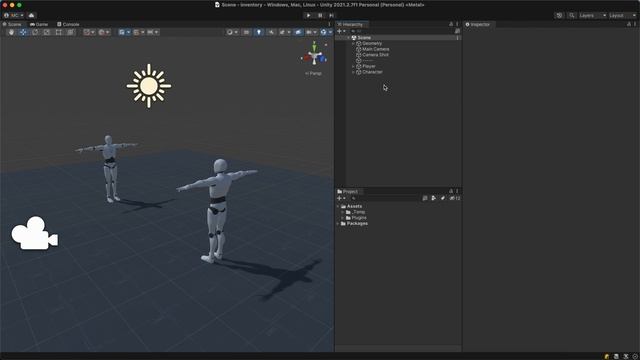This screenshot has height=360, width=640.
Task: Open the account dropdown in top-left
Action: click(x=14, y=16)
